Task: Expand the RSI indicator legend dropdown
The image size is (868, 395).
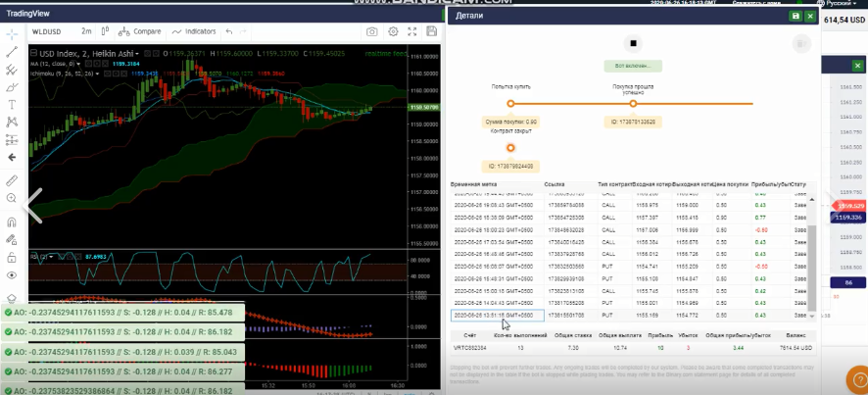Action: click(51, 257)
